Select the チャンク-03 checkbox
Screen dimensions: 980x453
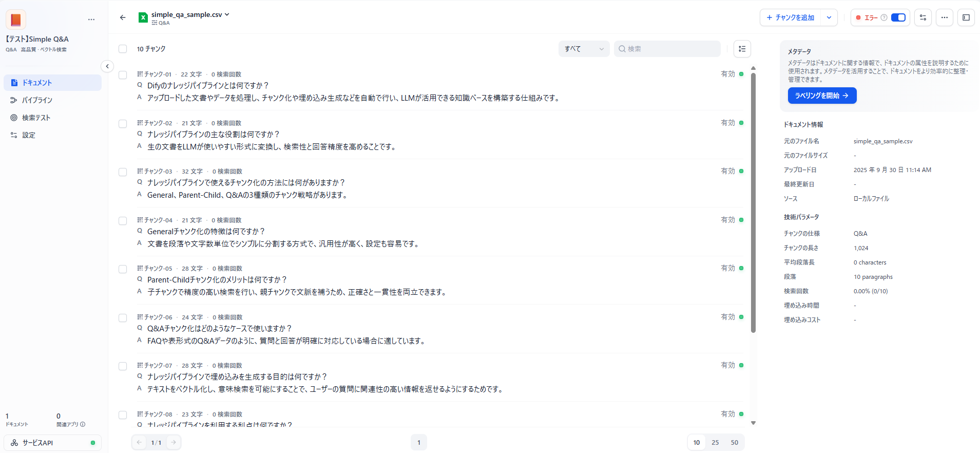(123, 172)
